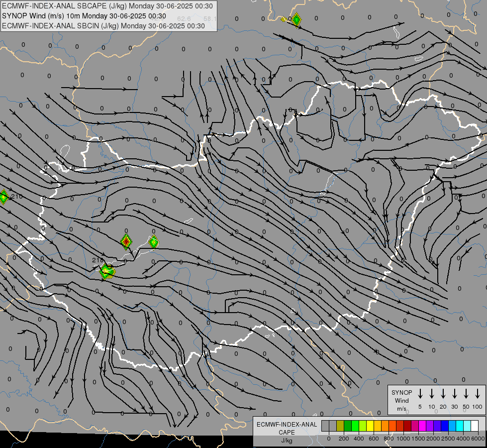Click the green CAPE diamond right of the red one
487x448 pixels.
click(154, 241)
